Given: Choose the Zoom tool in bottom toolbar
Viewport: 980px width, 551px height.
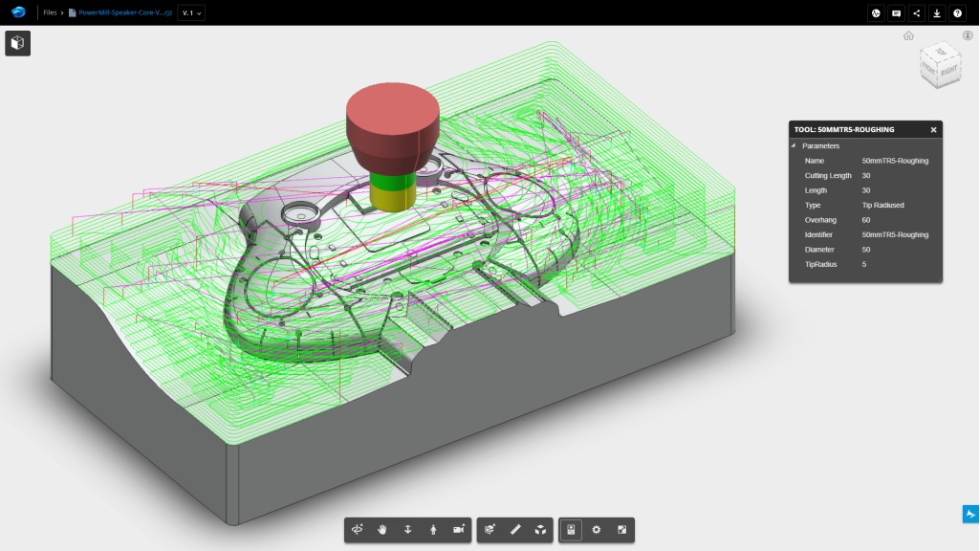Looking at the screenshot, I should point(408,529).
